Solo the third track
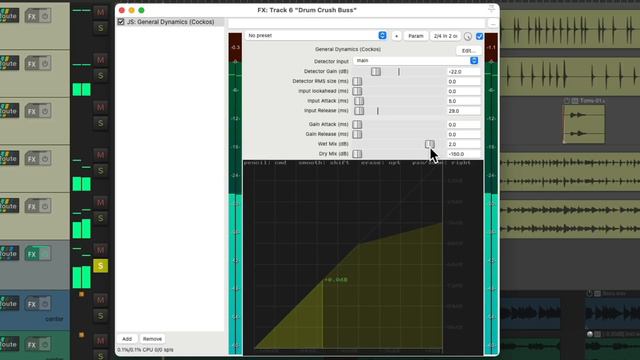 click(100, 123)
